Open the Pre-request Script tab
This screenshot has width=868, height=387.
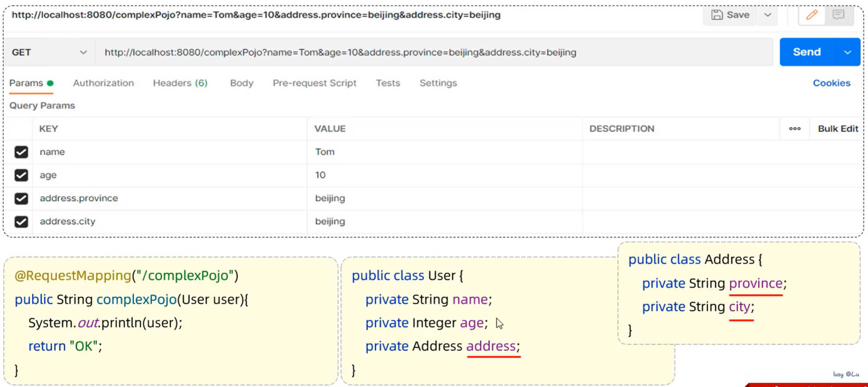[314, 83]
